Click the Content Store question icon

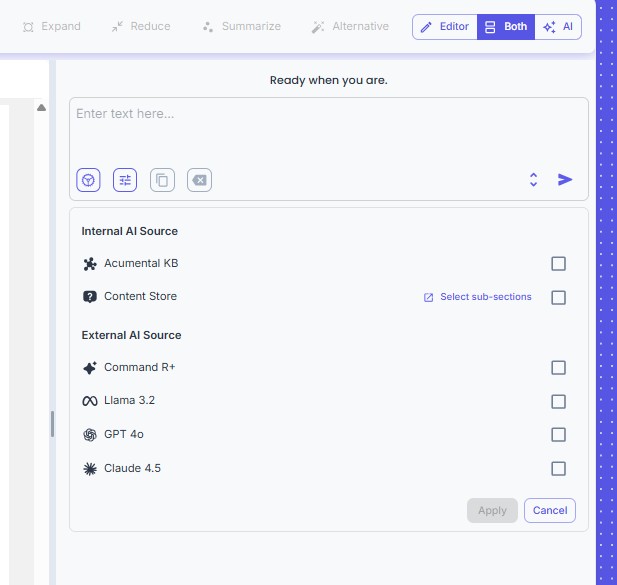click(x=90, y=297)
